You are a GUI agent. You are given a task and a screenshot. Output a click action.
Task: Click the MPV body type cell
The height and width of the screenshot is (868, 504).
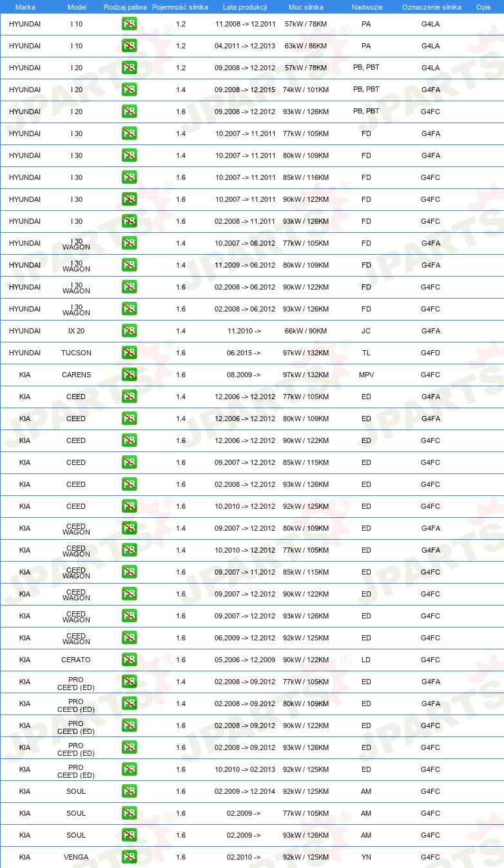366,375
